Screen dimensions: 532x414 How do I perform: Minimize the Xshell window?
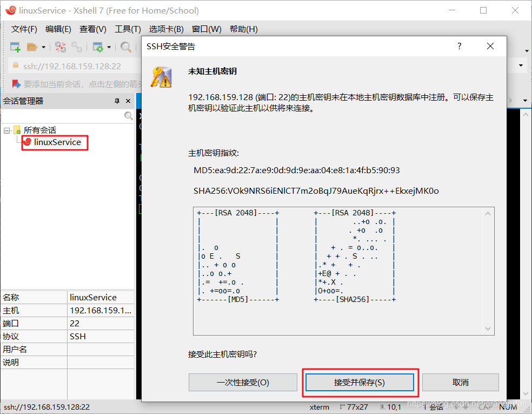point(452,10)
